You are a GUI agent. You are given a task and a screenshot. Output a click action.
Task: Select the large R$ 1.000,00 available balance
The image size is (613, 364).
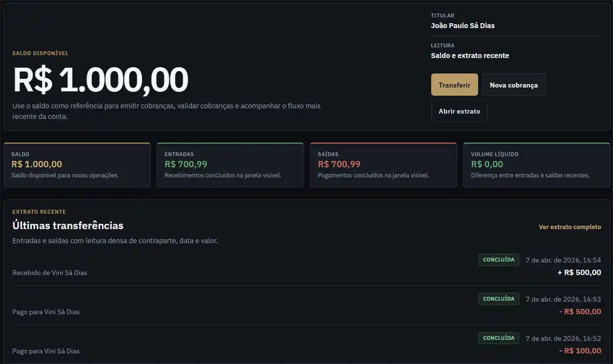pos(100,80)
